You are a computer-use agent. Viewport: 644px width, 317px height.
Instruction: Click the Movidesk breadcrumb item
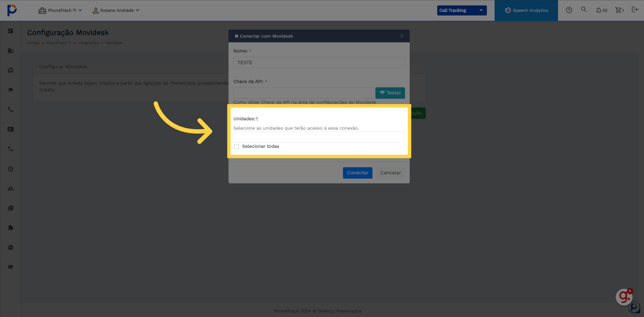[114, 43]
